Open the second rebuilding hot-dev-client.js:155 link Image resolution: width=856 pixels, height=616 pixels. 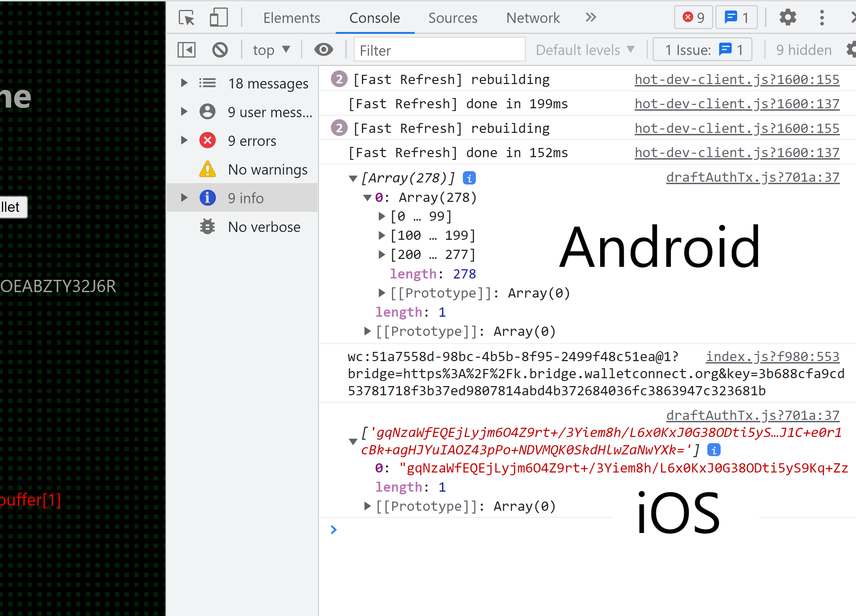tap(737, 128)
